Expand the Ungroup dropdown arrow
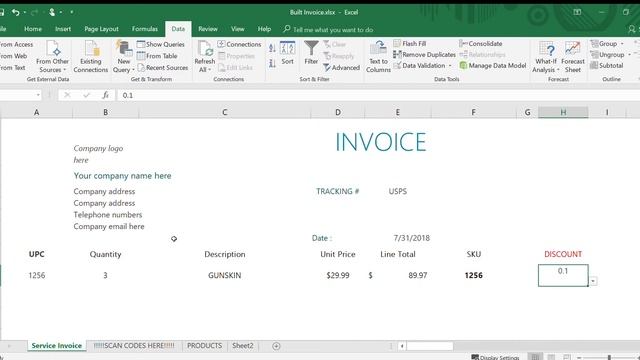 click(629, 55)
